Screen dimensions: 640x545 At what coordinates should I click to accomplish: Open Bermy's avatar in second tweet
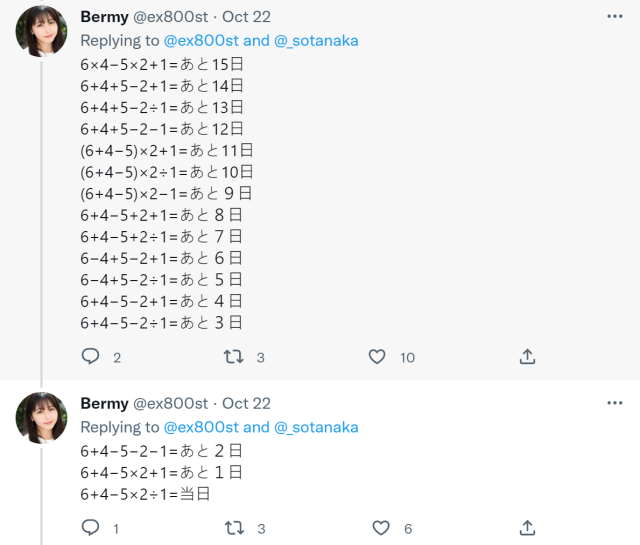click(42, 417)
